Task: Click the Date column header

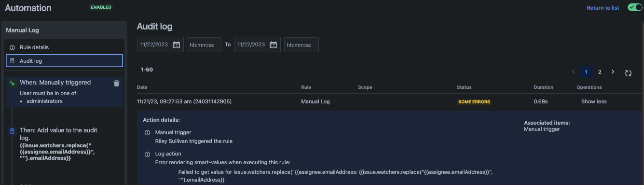Action: [142, 87]
